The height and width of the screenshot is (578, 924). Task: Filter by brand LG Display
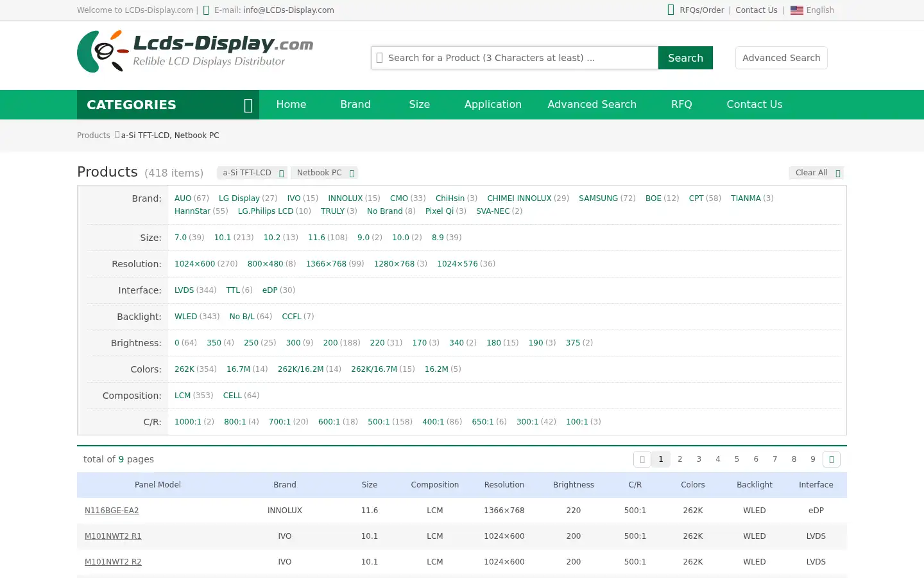(239, 198)
